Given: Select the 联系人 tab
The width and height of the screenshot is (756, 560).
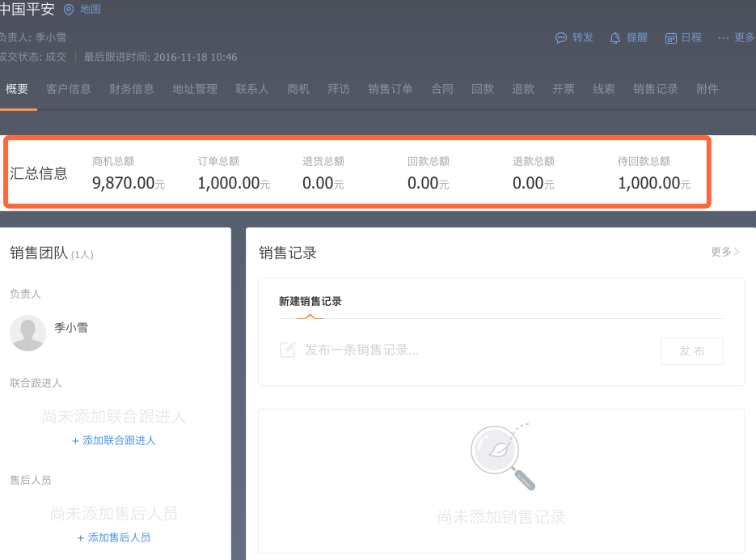Looking at the screenshot, I should pos(252,89).
